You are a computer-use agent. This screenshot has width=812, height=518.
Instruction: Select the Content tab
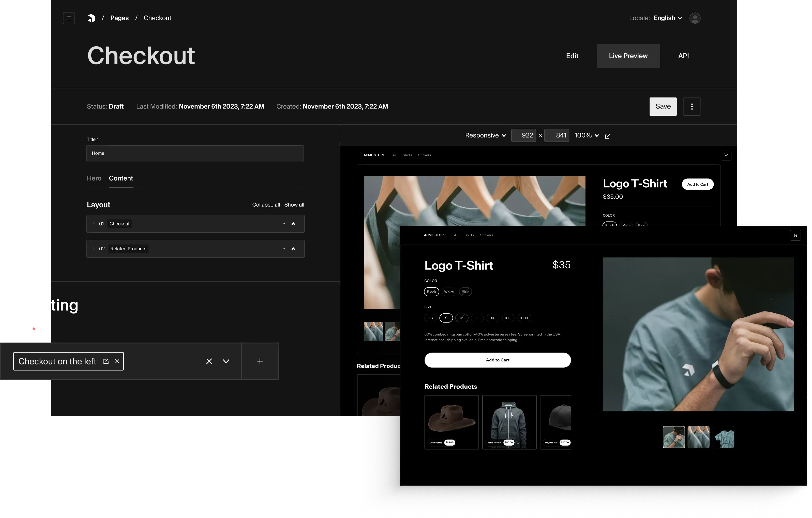coord(121,178)
